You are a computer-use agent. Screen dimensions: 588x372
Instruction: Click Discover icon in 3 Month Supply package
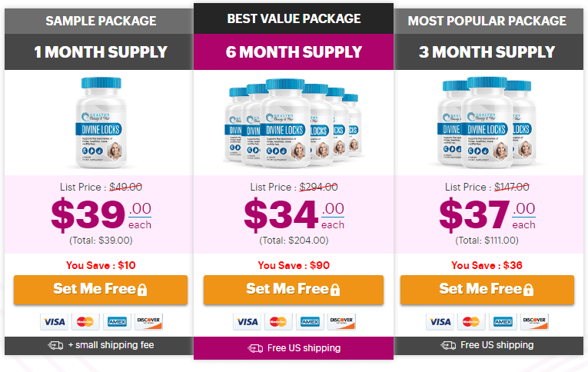pos(535,321)
